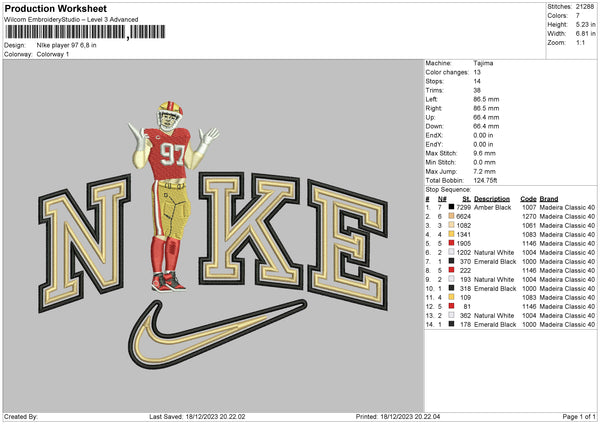
Task: Click the 'Colorway 1' value
Action: coord(53,54)
